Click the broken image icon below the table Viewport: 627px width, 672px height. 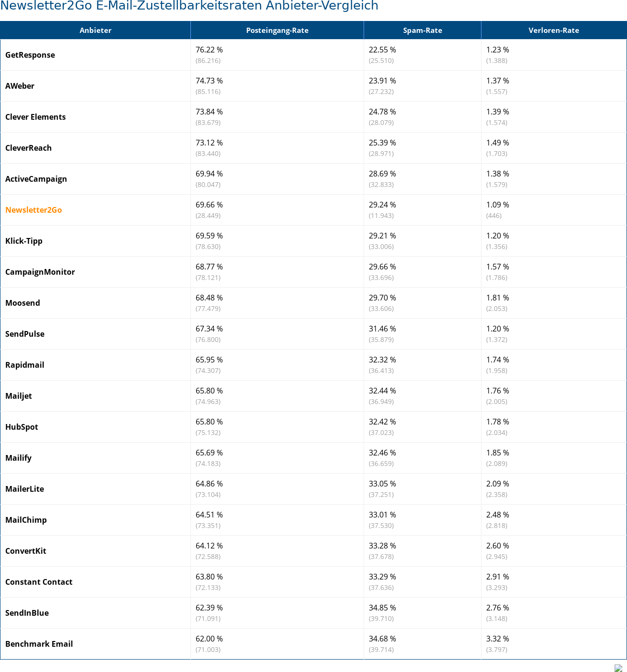pyautogui.click(x=618, y=668)
